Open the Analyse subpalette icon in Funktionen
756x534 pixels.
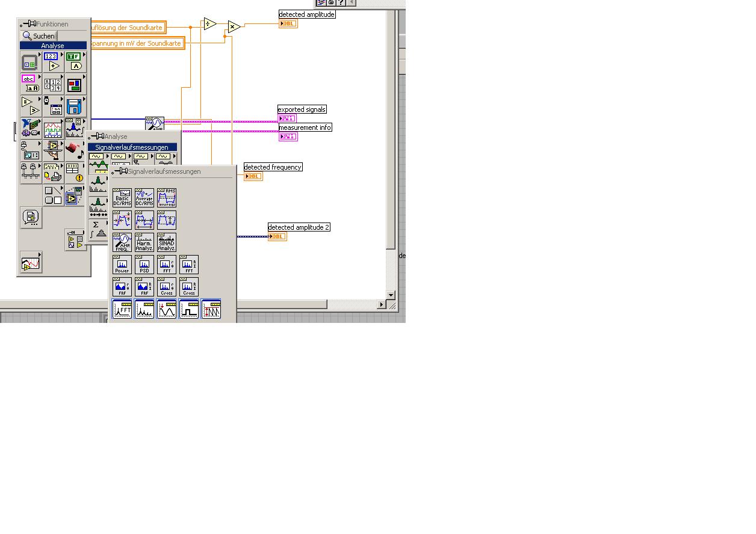coord(75,129)
